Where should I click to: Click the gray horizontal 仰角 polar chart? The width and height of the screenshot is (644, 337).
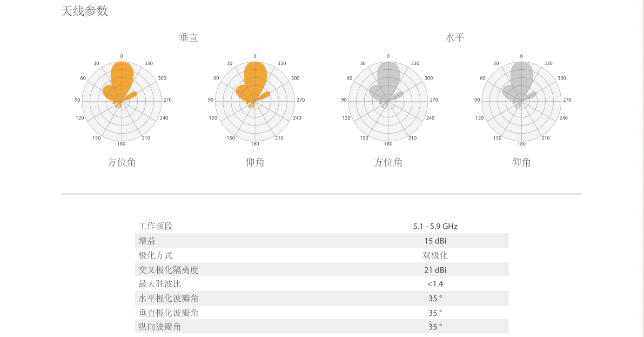tap(521, 100)
